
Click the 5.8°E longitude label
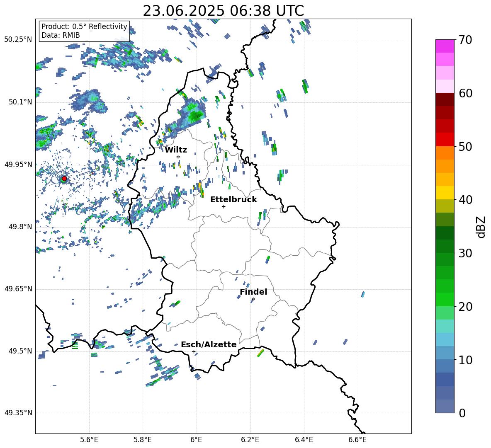tap(143, 440)
